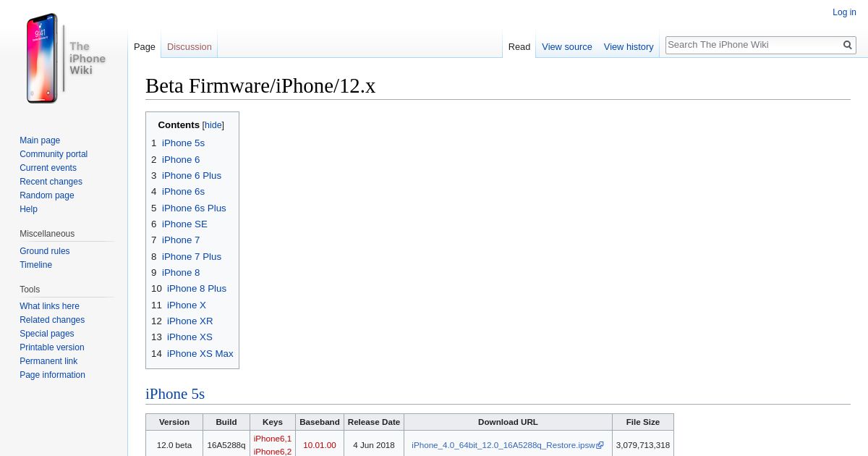Click the Beta Firmware/iPhone/12.x page title
868x456 pixels.
(260, 85)
